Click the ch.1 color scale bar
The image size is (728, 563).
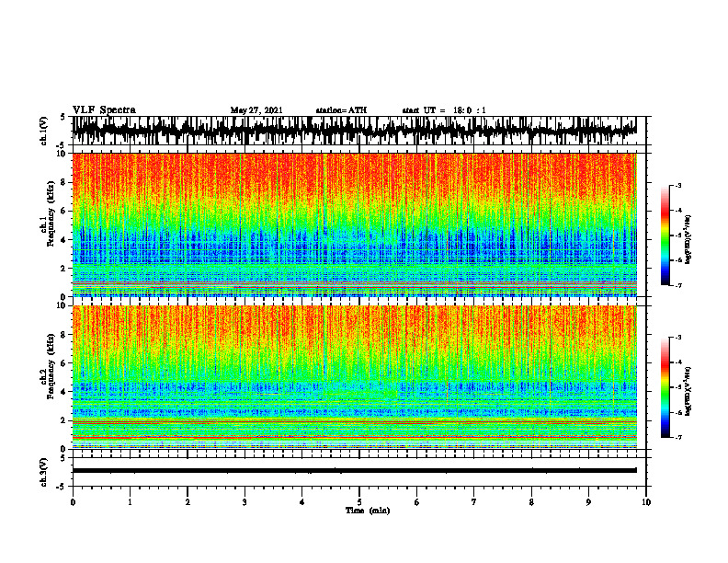665,236
